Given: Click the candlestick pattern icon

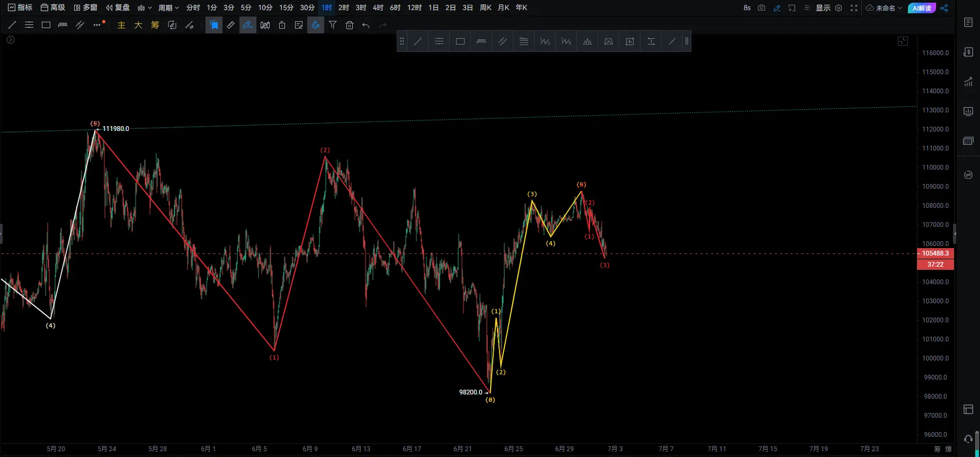Looking at the screenshot, I should pos(265,25).
